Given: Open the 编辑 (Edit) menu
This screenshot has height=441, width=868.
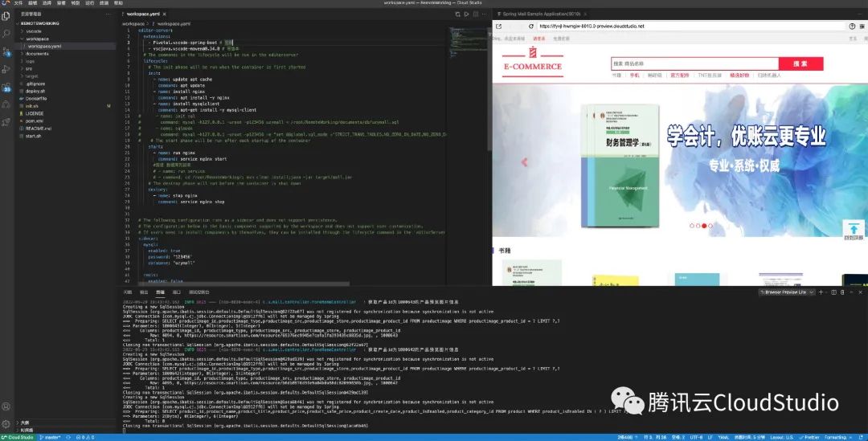Looking at the screenshot, I should 33,2.
